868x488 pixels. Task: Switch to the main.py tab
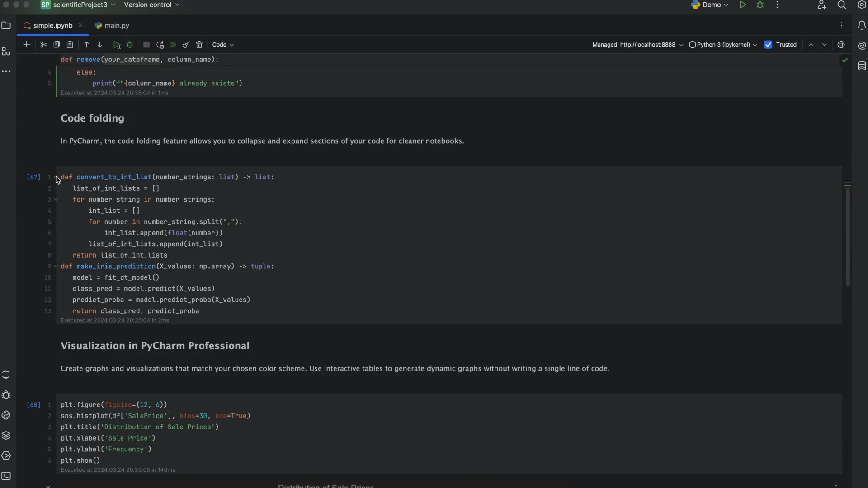point(112,26)
